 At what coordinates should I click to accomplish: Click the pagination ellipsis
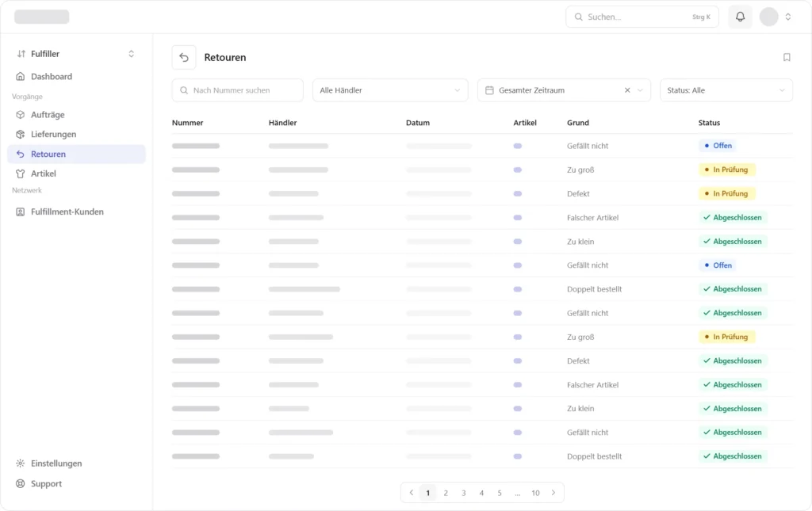tap(517, 494)
